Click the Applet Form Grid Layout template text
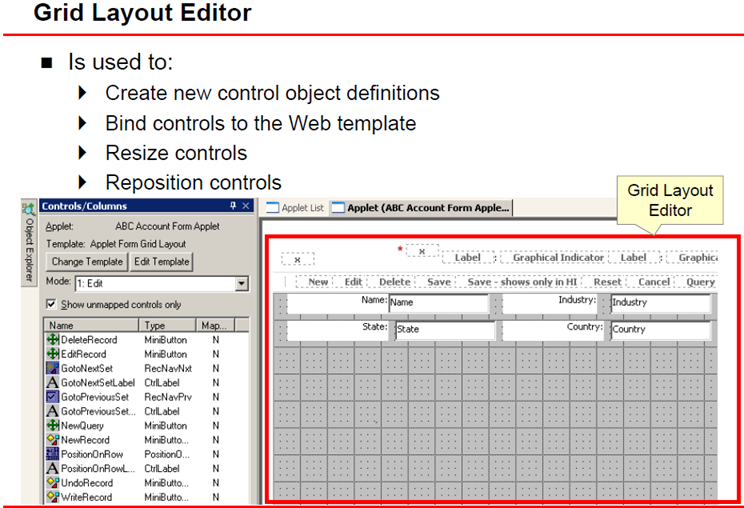Screen dimensions: 744x508 pos(138,244)
